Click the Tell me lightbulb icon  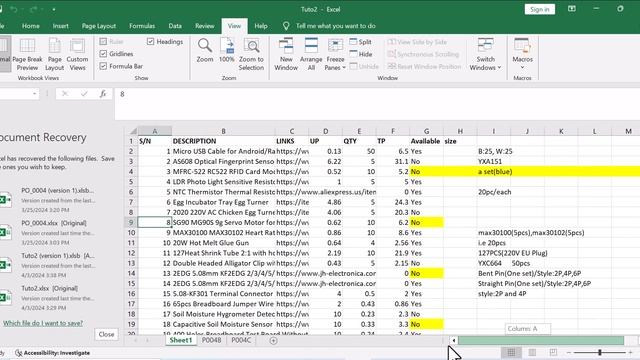pyautogui.click(x=286, y=26)
